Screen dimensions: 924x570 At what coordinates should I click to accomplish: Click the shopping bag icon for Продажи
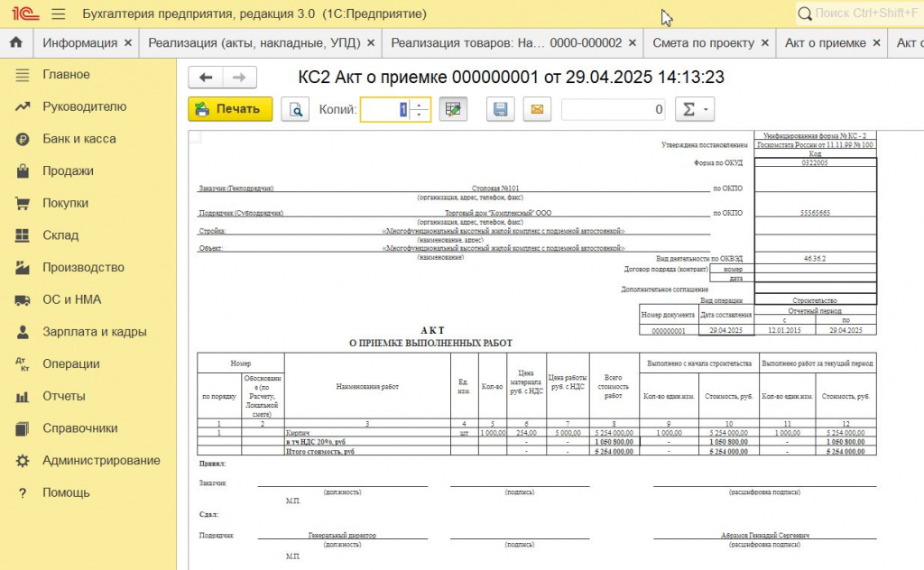23,170
